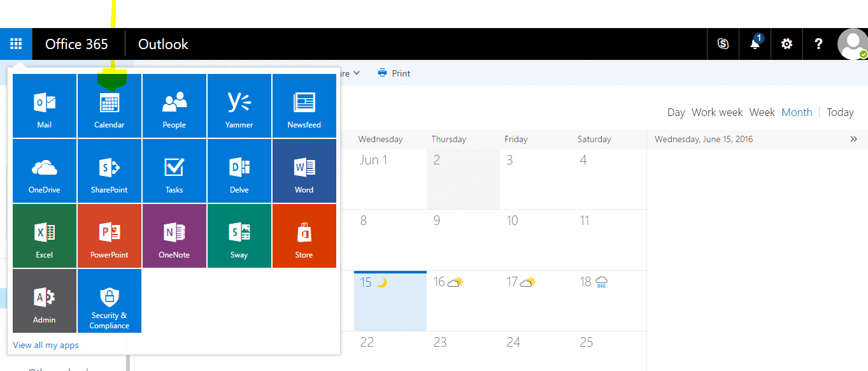Switch to Day view
The width and height of the screenshot is (868, 371).
pyautogui.click(x=676, y=112)
